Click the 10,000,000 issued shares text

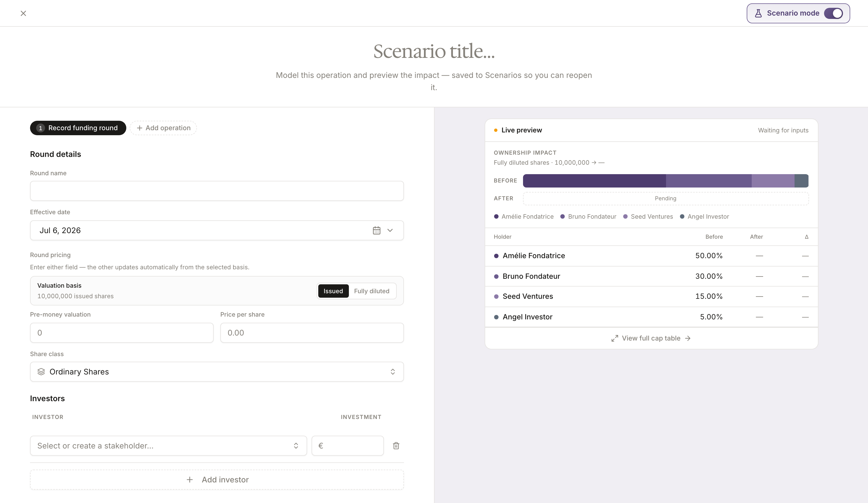point(75,296)
